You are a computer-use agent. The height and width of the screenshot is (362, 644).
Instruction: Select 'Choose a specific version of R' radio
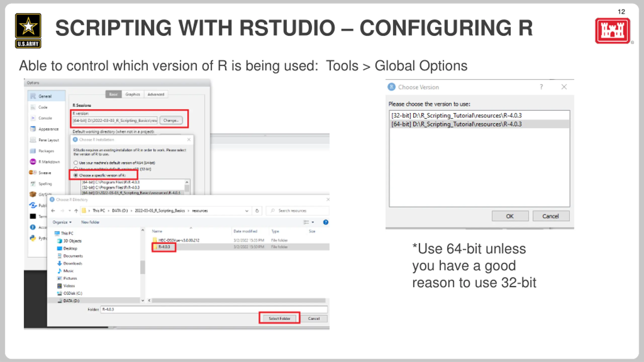tap(76, 175)
